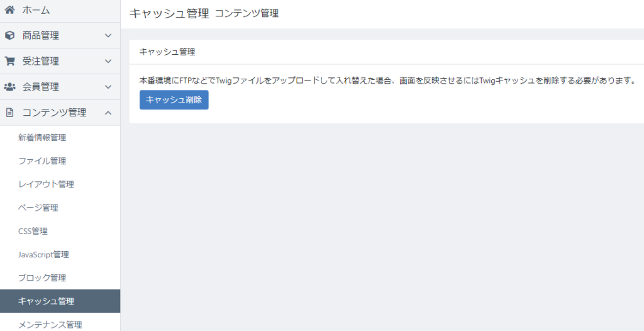Screen dimensions: 644x331
Task: Select the highlighted キャッシュ管理 sidebar item
Action: coord(46,301)
